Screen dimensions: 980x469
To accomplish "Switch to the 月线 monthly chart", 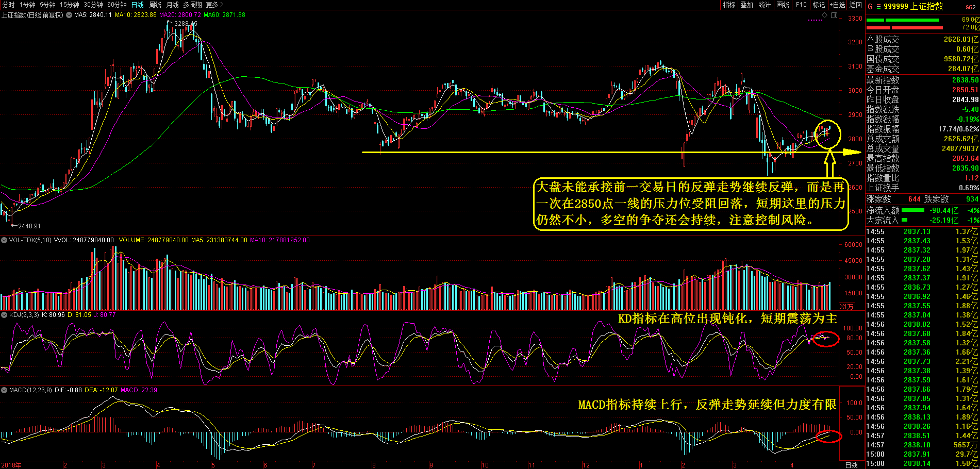I will pos(173,5).
